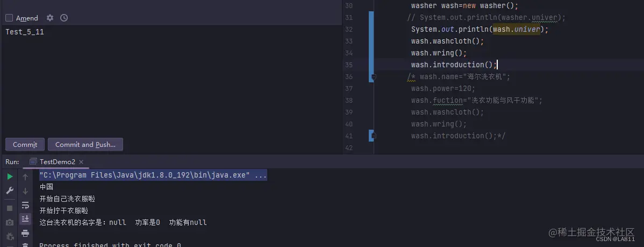Click the Commit button
The image size is (644, 247).
25,144
